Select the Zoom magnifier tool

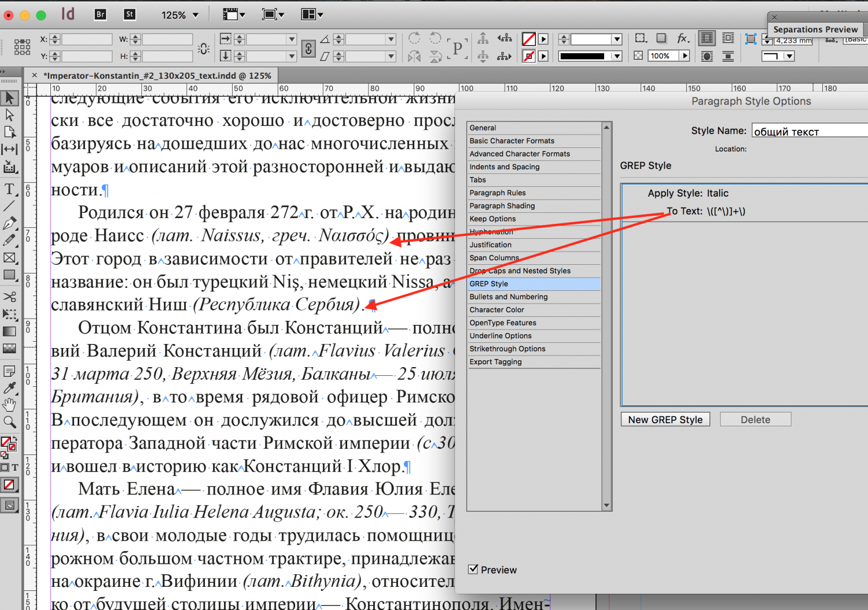[9, 422]
